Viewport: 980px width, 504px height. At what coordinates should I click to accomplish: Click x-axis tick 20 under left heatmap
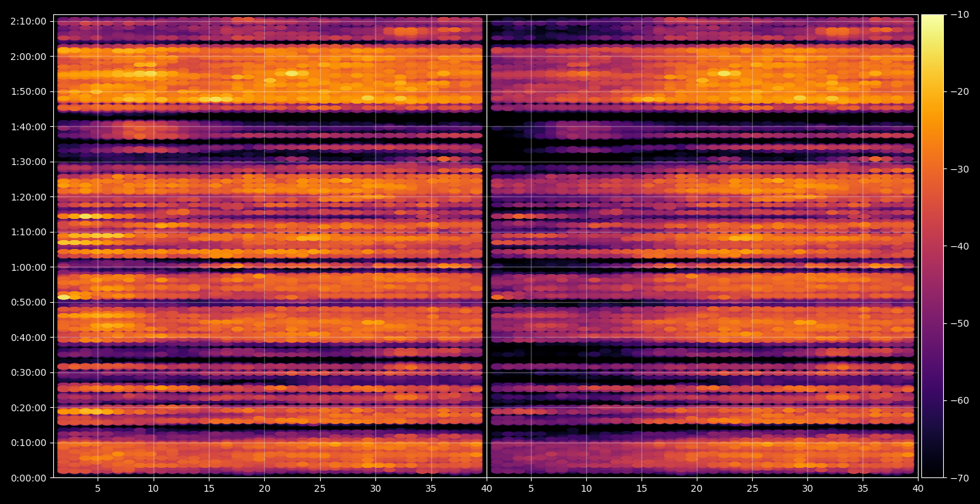[264, 488]
